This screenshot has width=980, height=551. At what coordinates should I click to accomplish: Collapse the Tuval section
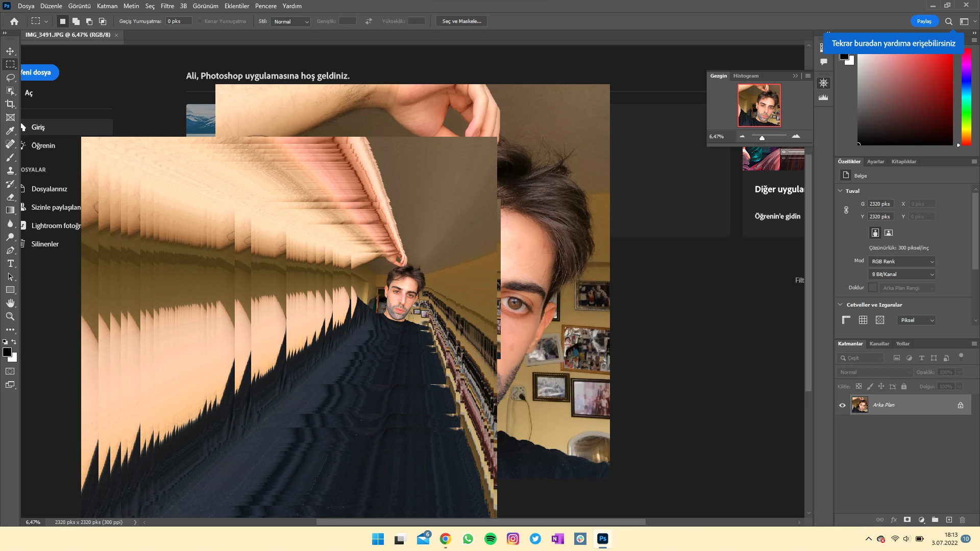840,191
